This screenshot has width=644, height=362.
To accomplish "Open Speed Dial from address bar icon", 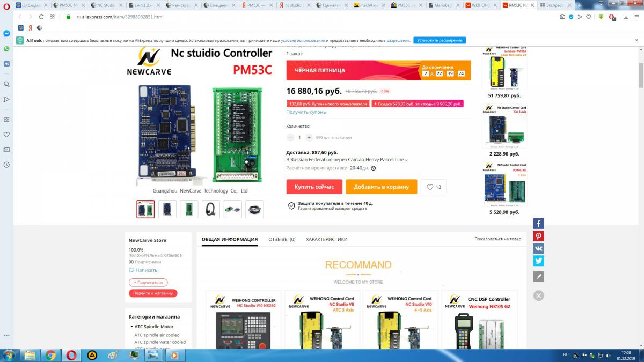I will click(52, 17).
